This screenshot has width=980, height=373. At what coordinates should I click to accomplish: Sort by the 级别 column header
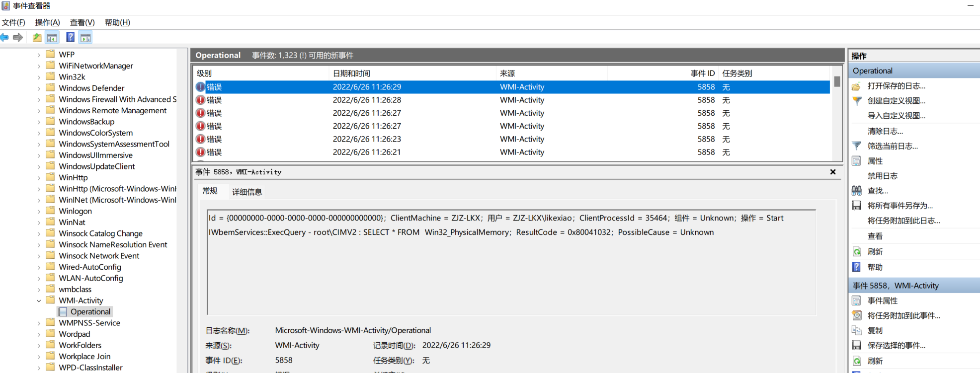[260, 73]
